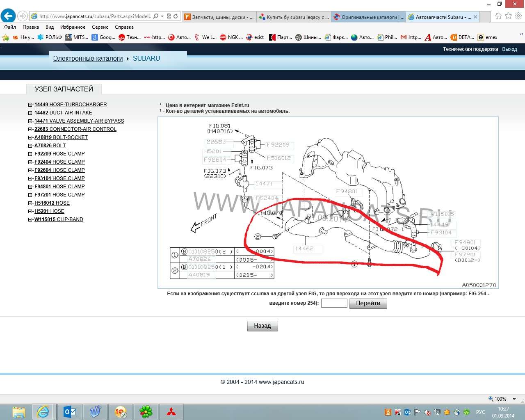Close the Автозапчасти Subaru tab
The width and height of the screenshot is (525, 420).
tap(475, 17)
